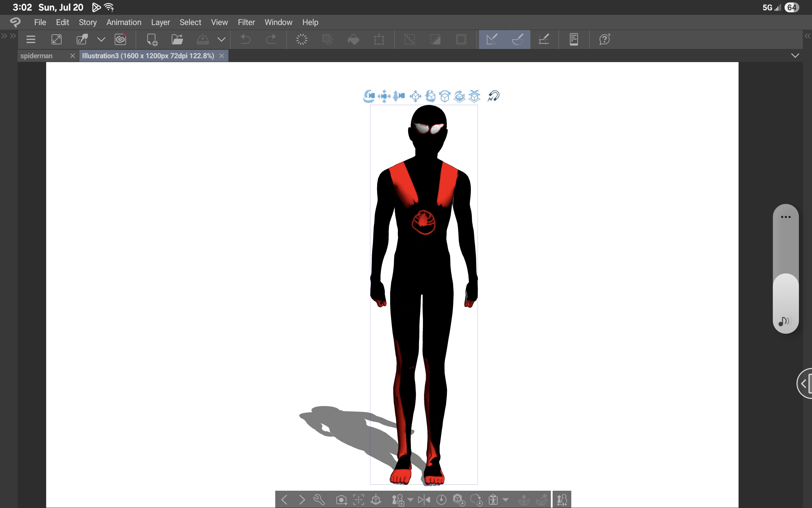Screen dimensions: 812x508
Task: Select the Move 3D object manipulator
Action: click(x=416, y=96)
